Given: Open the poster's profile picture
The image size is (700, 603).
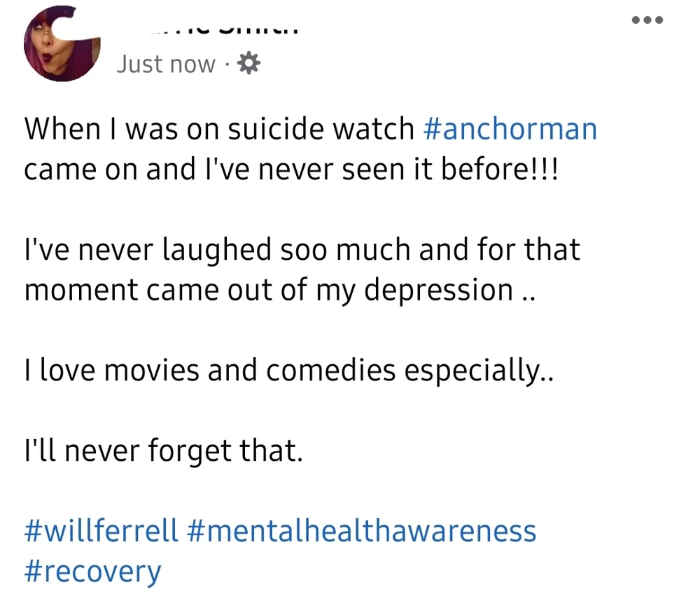Looking at the screenshot, I should [x=62, y=43].
